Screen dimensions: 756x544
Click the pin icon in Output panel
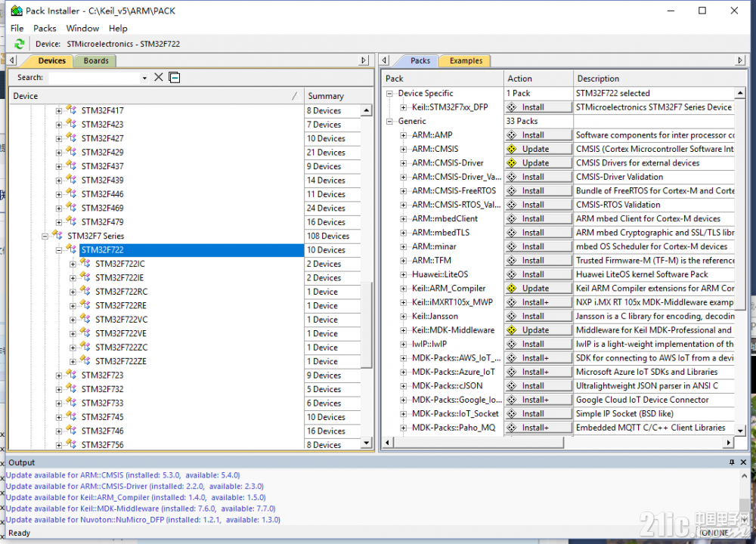click(x=732, y=462)
